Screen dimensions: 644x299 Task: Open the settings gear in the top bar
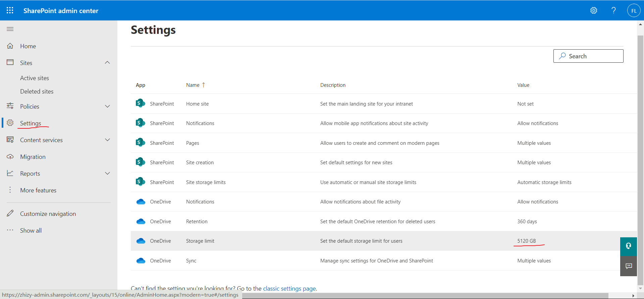click(x=594, y=10)
